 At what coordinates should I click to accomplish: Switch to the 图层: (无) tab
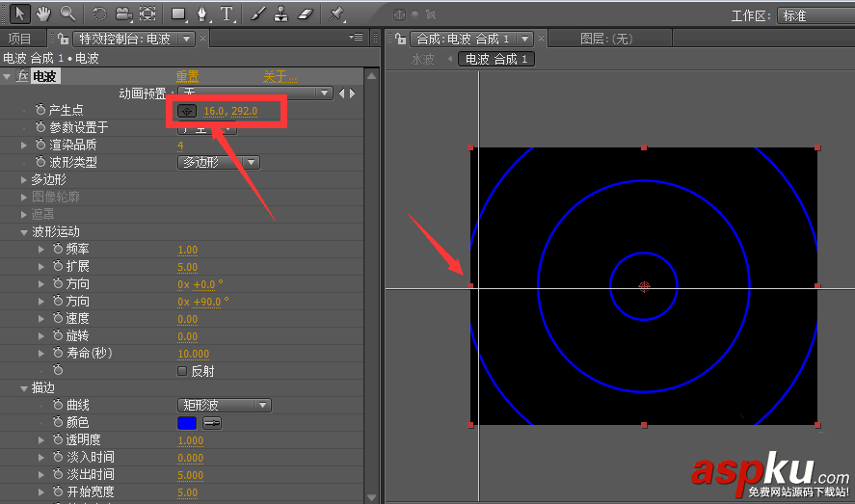[x=606, y=39]
